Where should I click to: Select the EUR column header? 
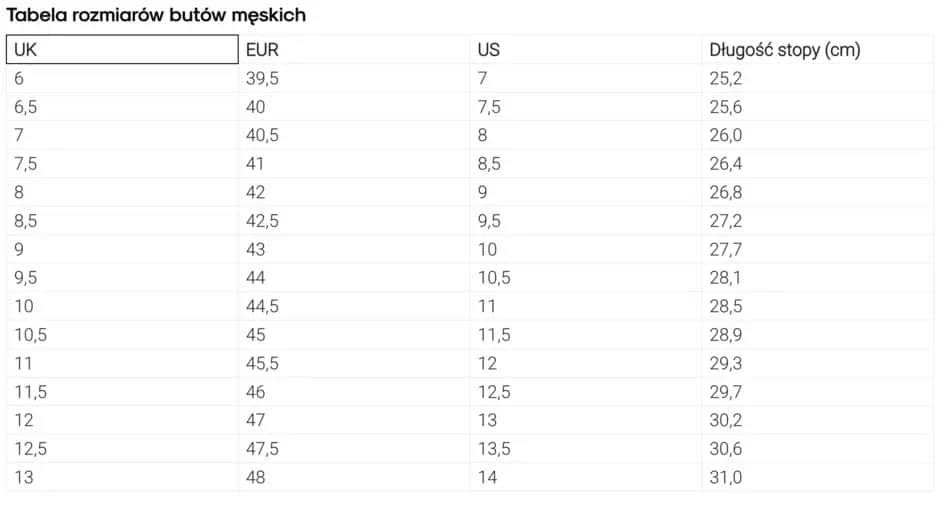354,50
